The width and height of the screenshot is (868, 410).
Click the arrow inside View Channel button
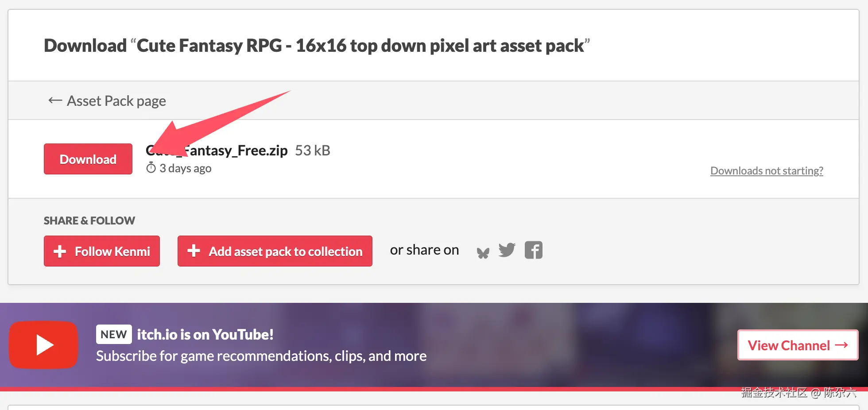point(841,345)
